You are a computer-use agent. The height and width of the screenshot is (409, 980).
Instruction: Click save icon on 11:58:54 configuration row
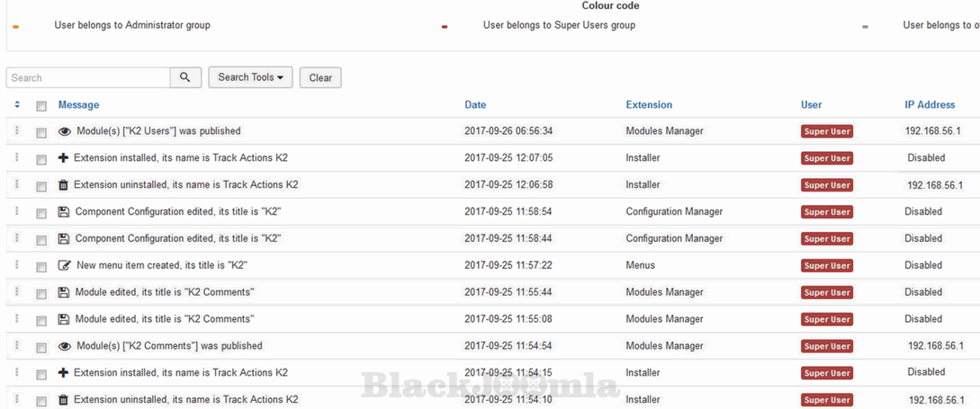63,212
